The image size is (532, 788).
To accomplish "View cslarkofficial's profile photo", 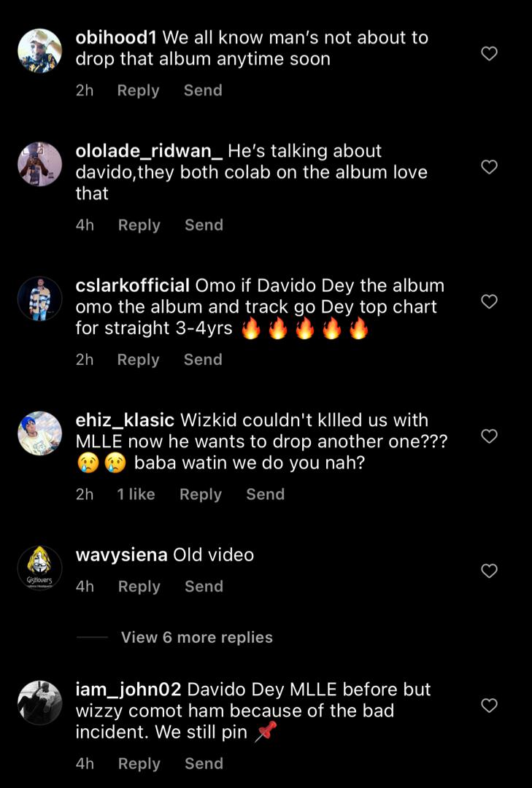I will coord(39,298).
